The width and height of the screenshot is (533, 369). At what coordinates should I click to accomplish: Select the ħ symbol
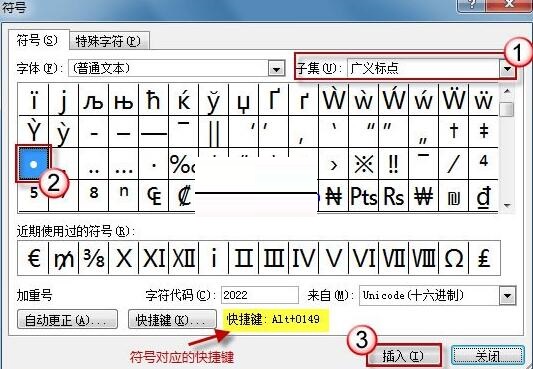tap(154, 100)
